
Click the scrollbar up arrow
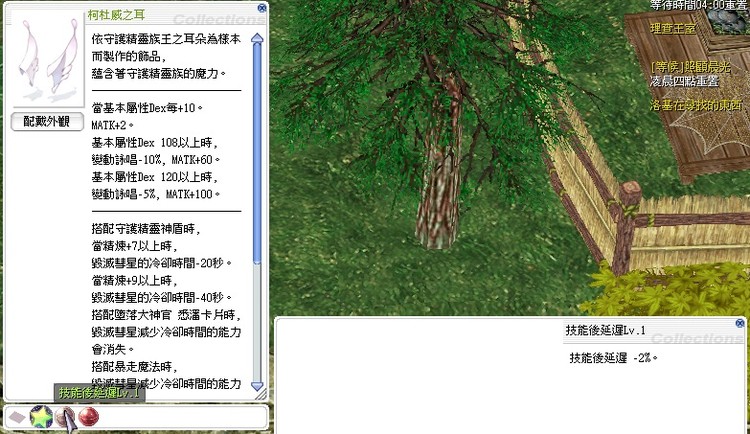(257, 39)
